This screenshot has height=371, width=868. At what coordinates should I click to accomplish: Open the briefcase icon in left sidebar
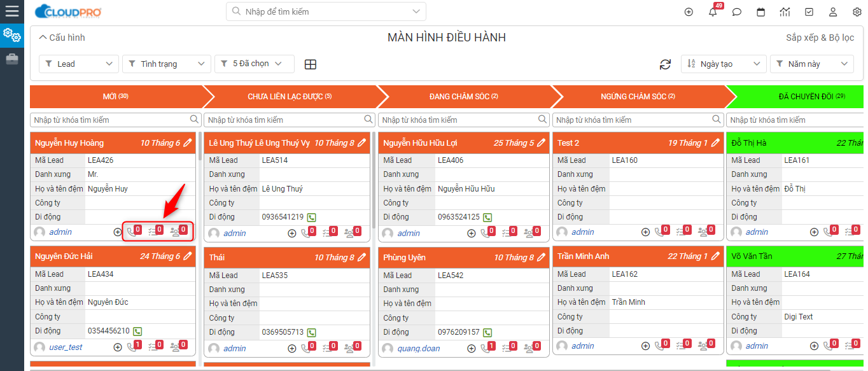pos(11,59)
